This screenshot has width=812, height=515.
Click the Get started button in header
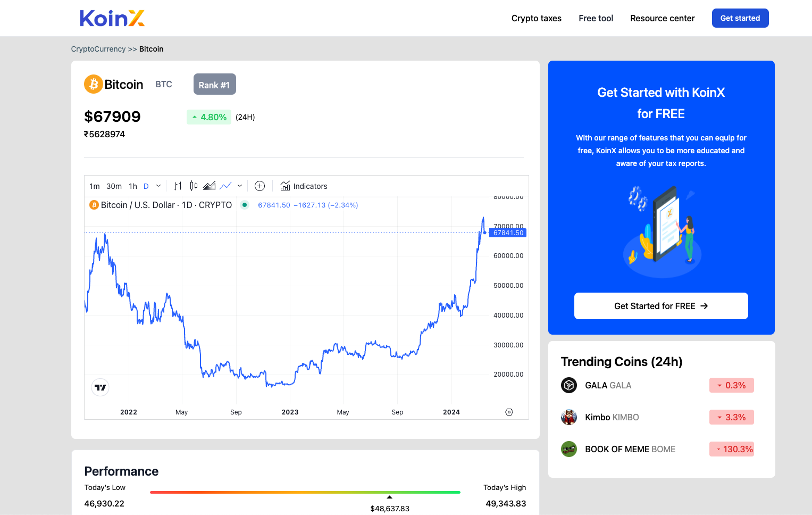[740, 18]
